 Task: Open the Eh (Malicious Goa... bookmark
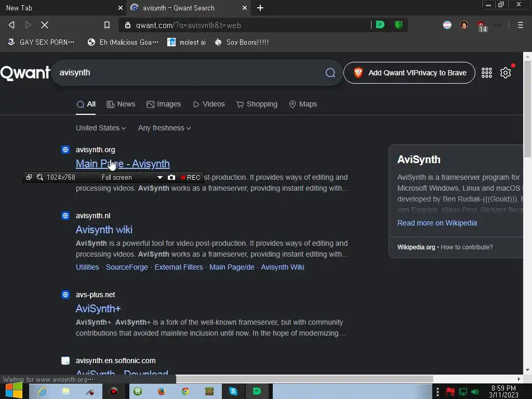coord(123,42)
